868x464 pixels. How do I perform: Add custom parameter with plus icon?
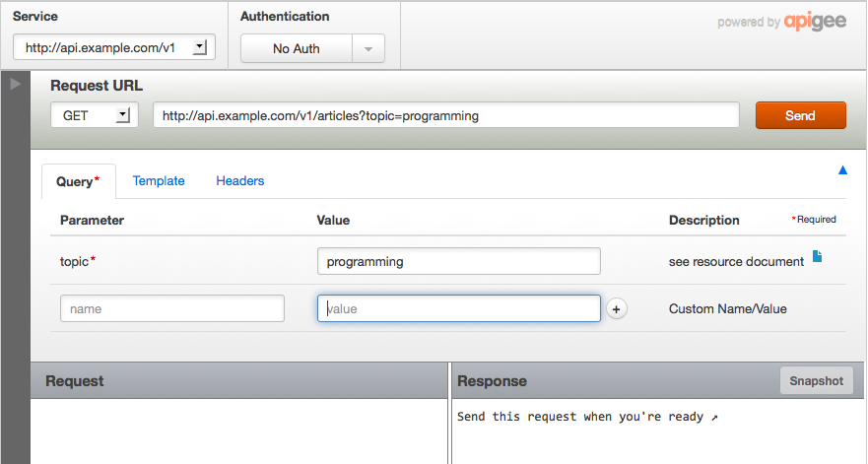(x=616, y=309)
